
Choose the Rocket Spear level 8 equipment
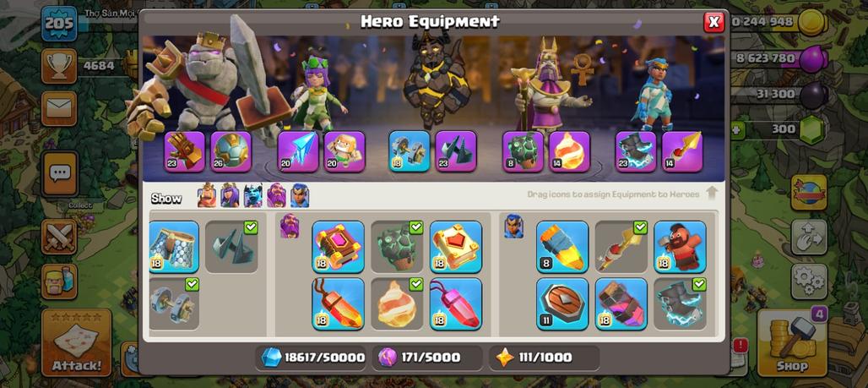coord(561,247)
